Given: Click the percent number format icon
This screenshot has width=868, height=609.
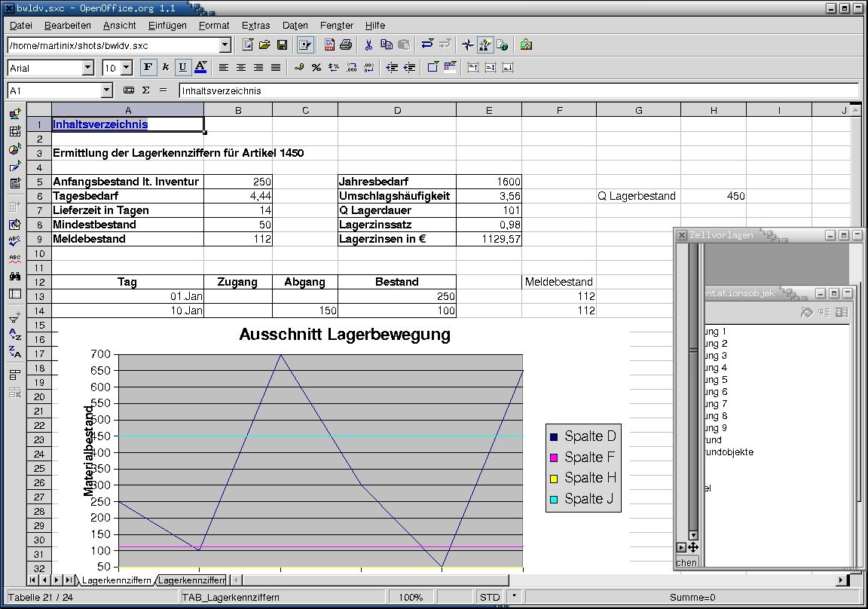Looking at the screenshot, I should (x=316, y=68).
